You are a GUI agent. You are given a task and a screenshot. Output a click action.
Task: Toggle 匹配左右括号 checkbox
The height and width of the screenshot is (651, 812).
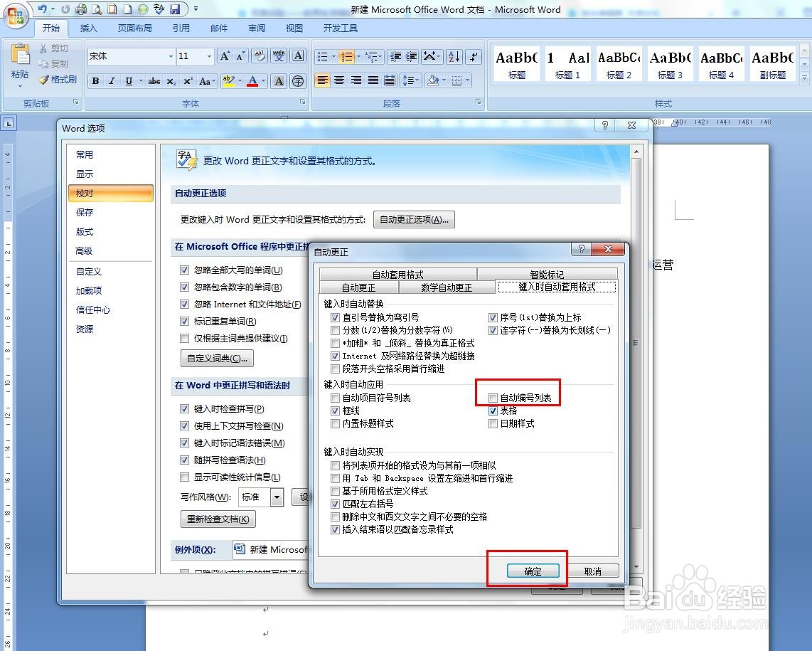click(335, 504)
